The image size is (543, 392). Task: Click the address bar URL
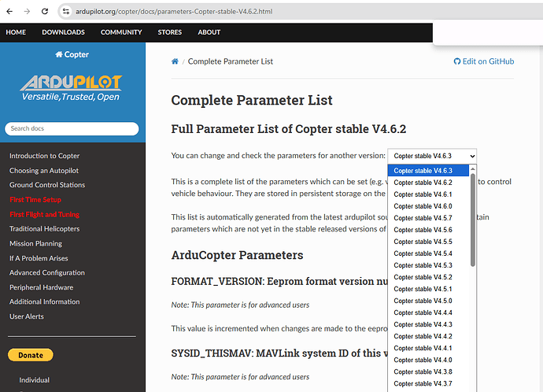pyautogui.click(x=174, y=12)
